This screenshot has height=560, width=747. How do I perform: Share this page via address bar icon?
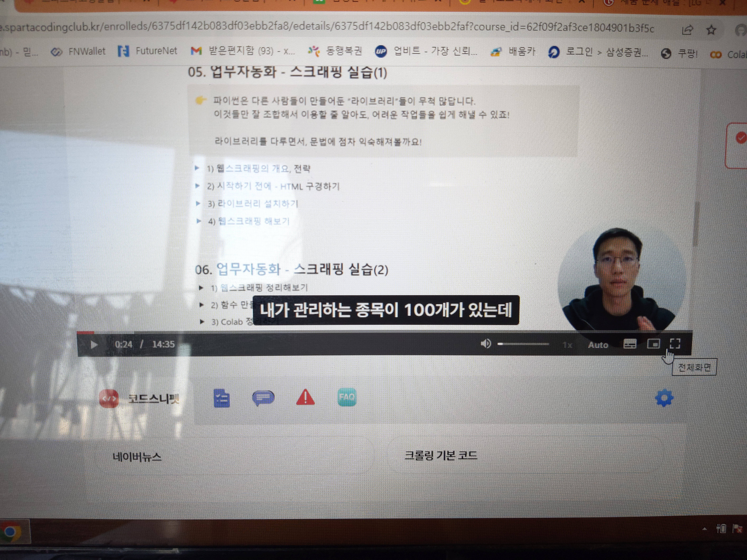(688, 30)
